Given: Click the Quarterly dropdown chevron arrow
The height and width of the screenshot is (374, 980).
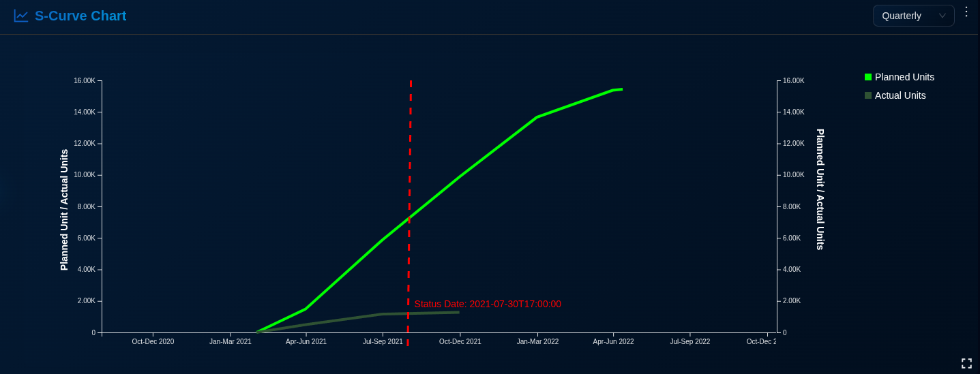Looking at the screenshot, I should (942, 16).
